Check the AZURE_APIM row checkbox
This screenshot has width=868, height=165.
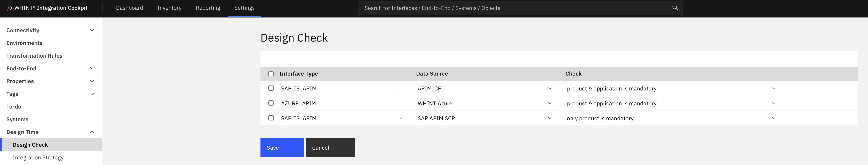[x=271, y=103]
